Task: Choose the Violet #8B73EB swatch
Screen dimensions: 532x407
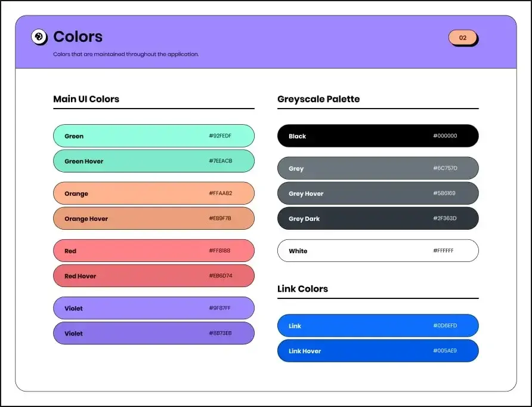Action: [x=153, y=333]
